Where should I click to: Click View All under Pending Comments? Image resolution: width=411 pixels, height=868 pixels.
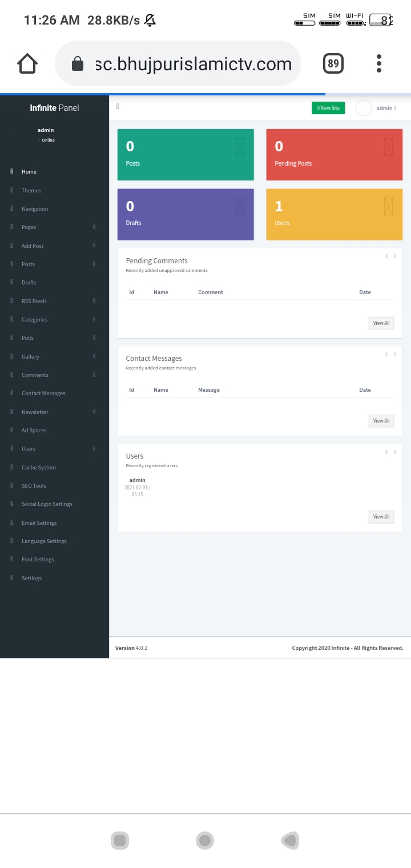pos(381,323)
